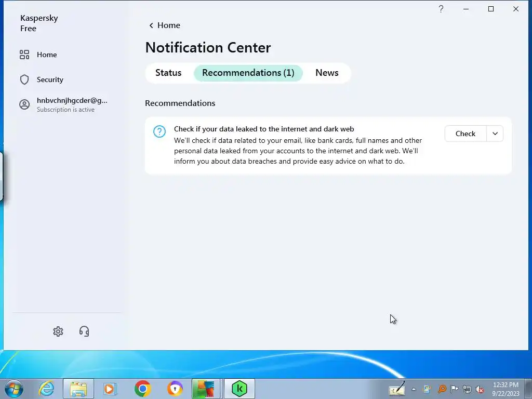This screenshot has width=532, height=399.
Task: Click the 'Notification Center' page title
Action: 208,47
